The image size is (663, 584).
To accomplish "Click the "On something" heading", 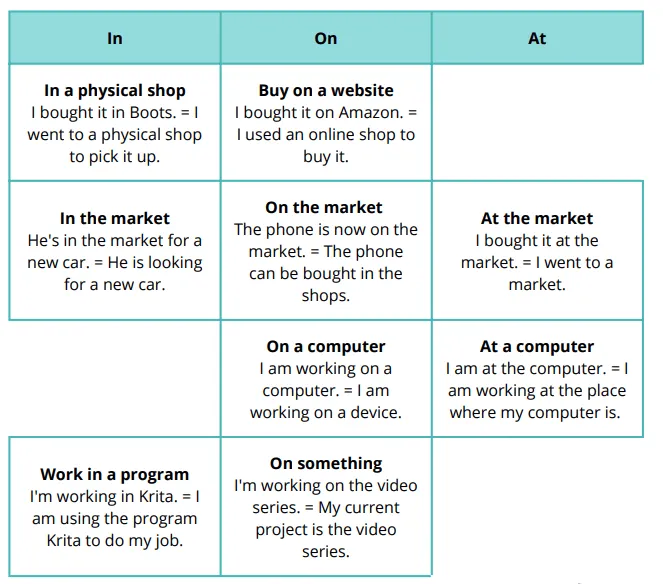I will [326, 463].
